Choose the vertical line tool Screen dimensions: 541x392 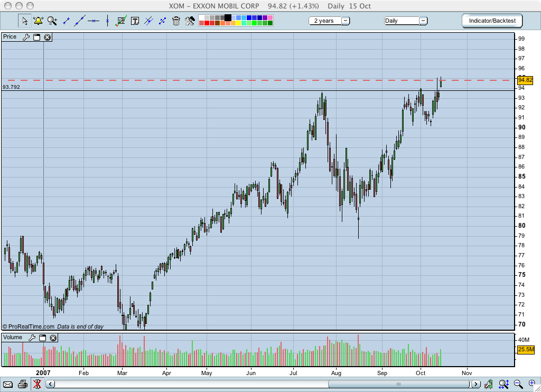click(107, 21)
